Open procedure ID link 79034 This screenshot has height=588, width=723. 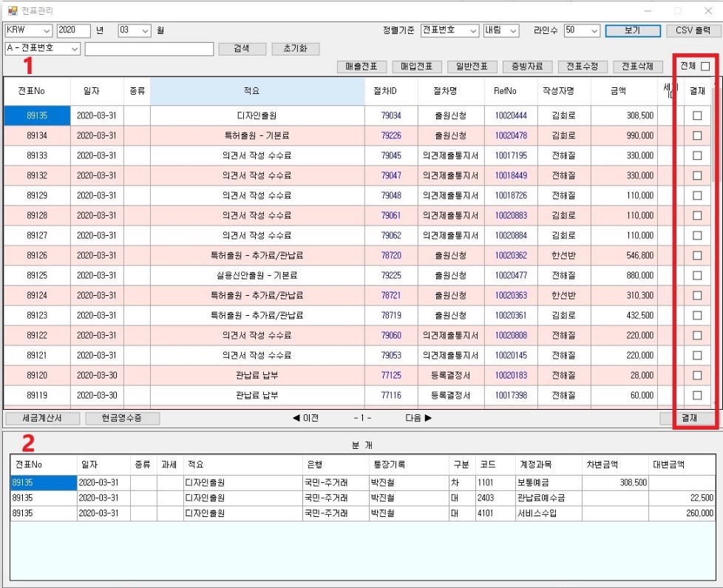[x=391, y=116]
